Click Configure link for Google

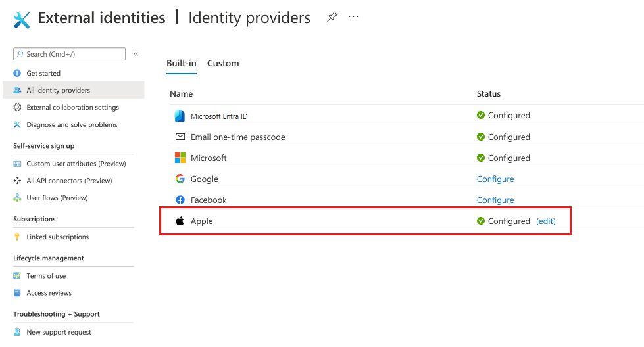pyautogui.click(x=495, y=179)
